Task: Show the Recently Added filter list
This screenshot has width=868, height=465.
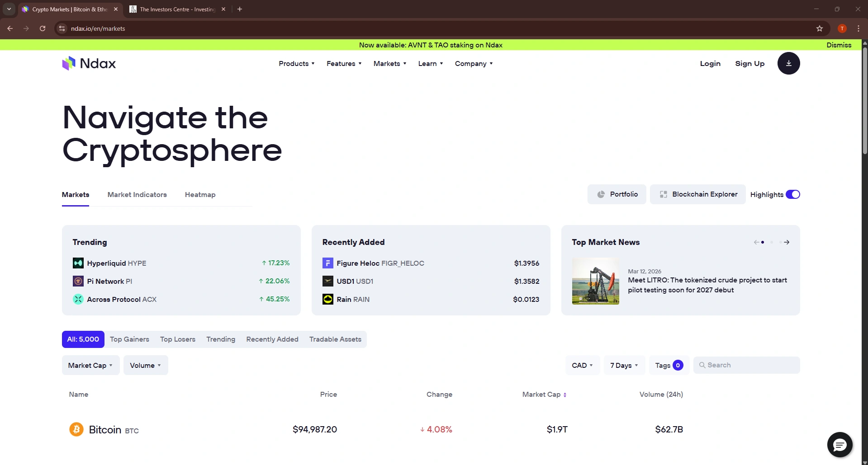Action: pyautogui.click(x=272, y=339)
